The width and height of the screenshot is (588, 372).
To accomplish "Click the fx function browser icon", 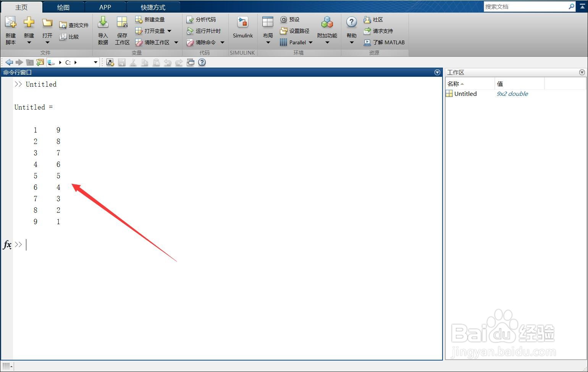I will coord(7,244).
